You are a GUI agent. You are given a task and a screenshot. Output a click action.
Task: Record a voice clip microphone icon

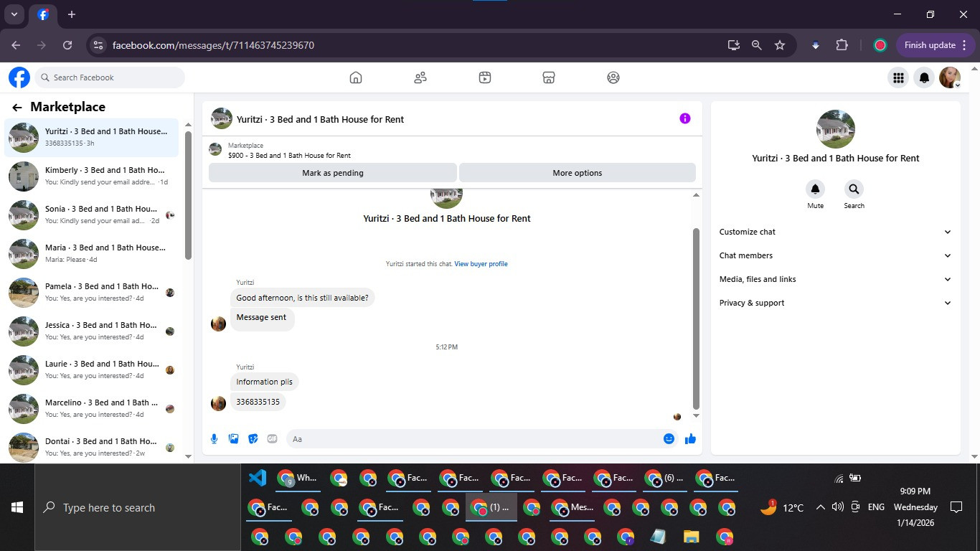tap(214, 439)
